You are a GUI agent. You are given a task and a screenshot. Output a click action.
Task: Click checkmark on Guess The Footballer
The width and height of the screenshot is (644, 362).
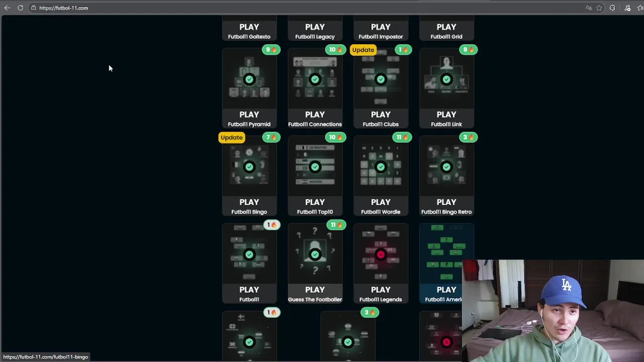(315, 254)
